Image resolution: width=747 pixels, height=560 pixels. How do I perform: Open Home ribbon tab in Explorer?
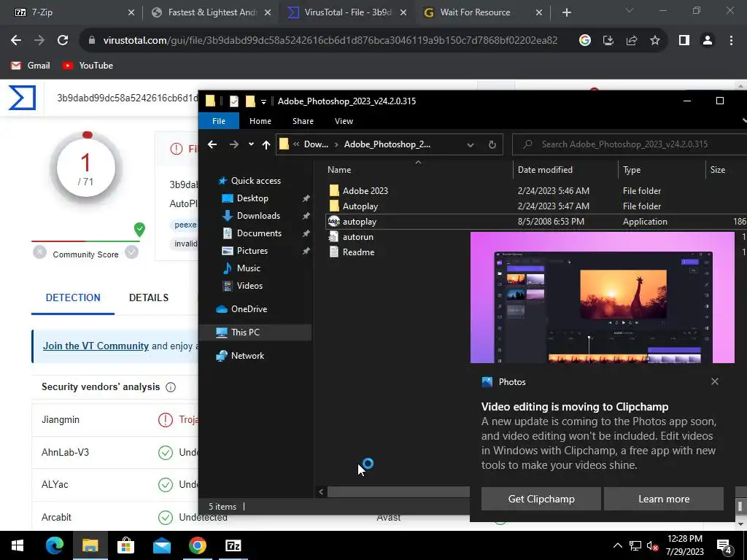pos(260,121)
